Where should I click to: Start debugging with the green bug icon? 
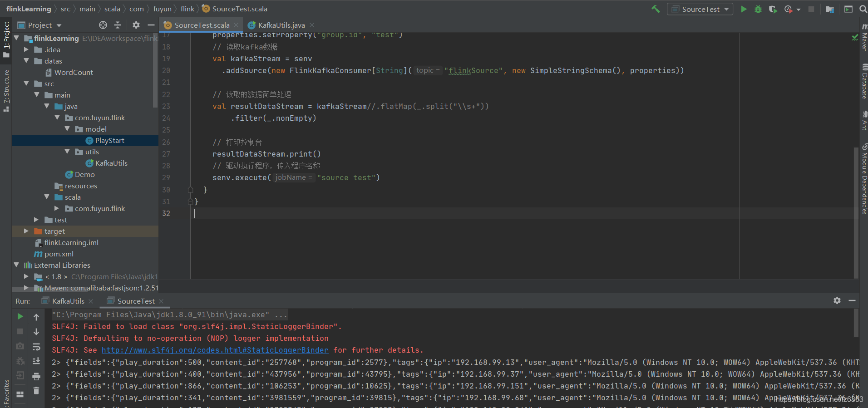click(x=758, y=9)
